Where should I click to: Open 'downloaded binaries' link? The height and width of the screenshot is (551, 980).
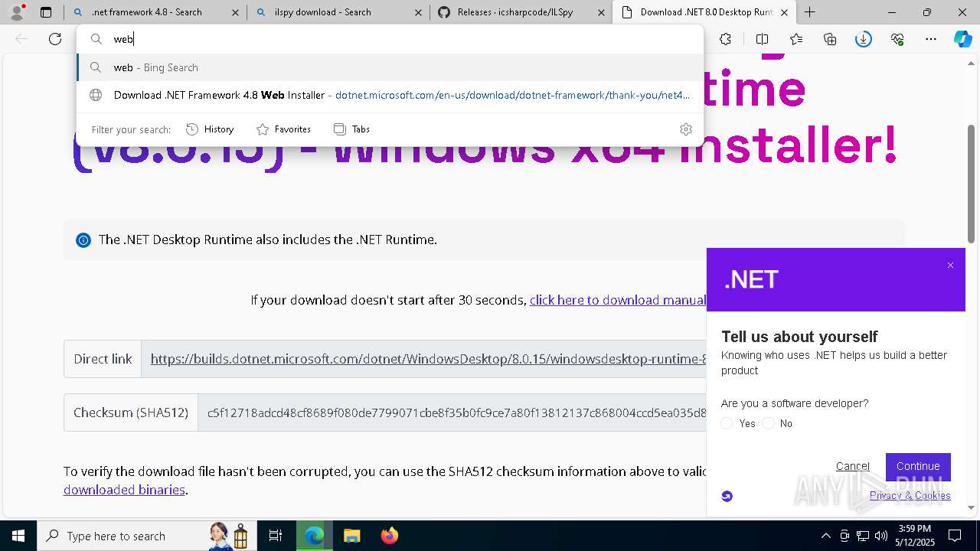coord(124,490)
